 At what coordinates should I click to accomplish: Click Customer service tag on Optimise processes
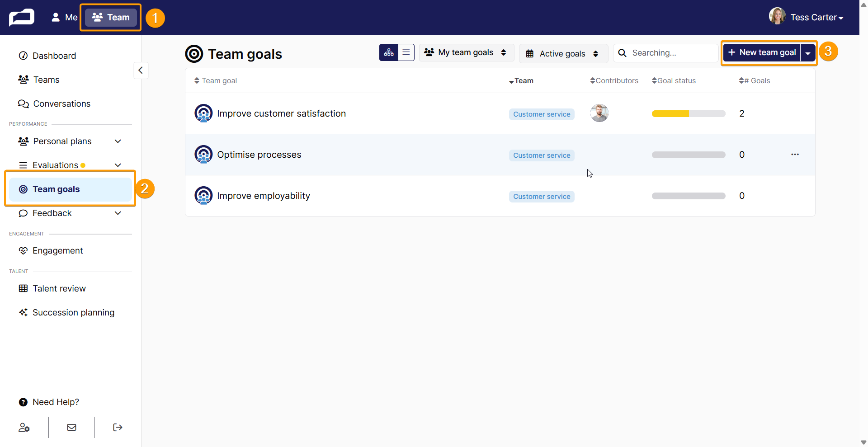(x=542, y=155)
